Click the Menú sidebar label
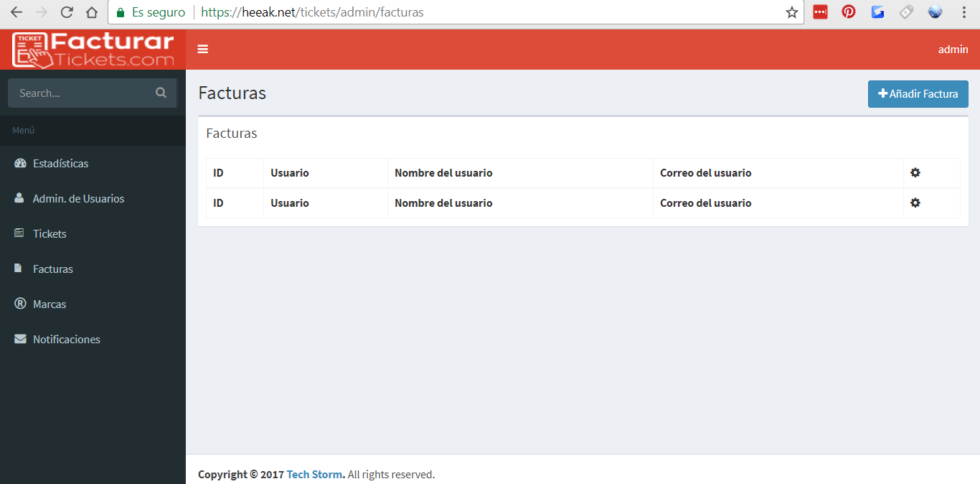Screen dimensions: 980x484 pyautogui.click(x=24, y=130)
